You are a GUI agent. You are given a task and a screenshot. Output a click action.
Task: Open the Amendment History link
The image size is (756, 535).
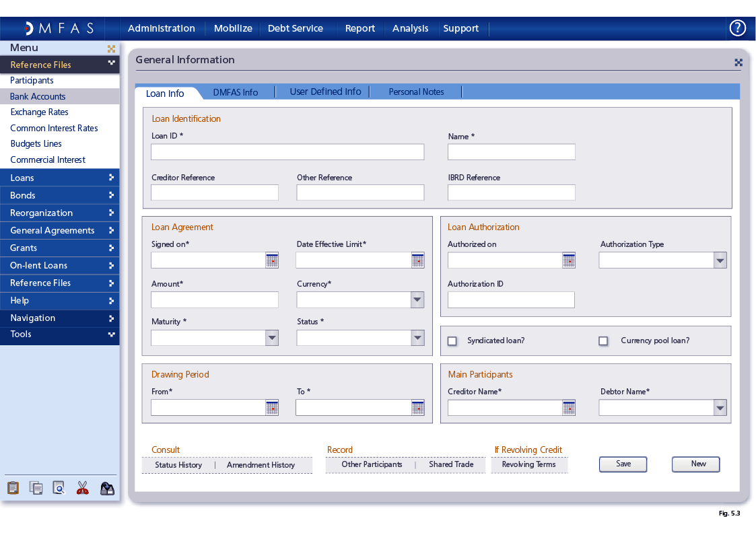tap(261, 465)
